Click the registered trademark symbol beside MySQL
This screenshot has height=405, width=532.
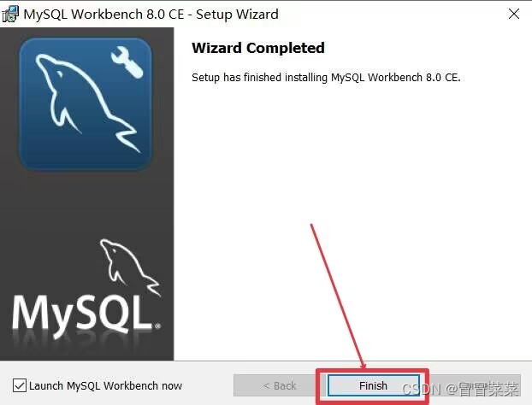pos(157,326)
